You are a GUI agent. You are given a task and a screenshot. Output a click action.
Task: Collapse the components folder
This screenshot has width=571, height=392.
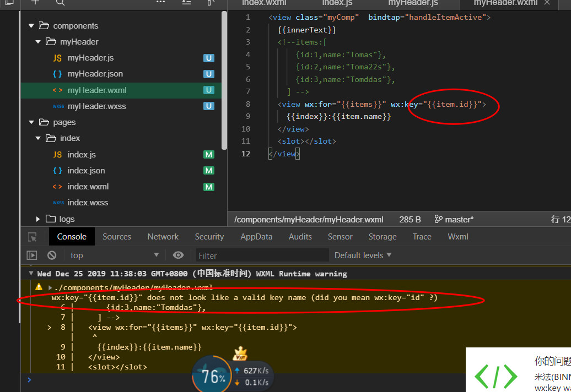31,26
